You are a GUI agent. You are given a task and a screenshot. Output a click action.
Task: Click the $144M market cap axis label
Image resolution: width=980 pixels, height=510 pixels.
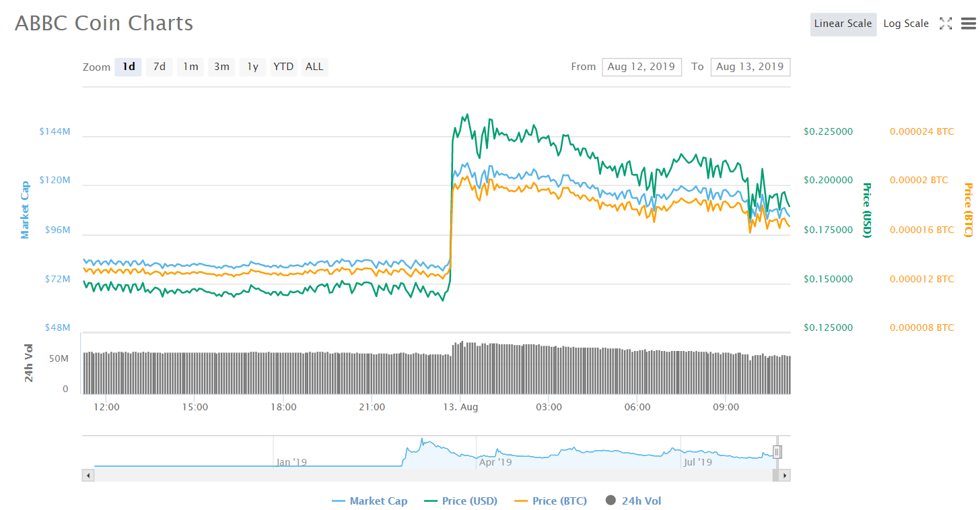click(55, 131)
